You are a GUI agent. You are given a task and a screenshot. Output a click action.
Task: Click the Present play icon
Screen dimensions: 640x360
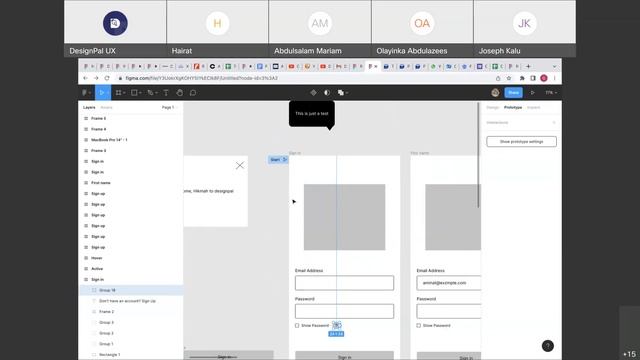[x=532, y=93]
